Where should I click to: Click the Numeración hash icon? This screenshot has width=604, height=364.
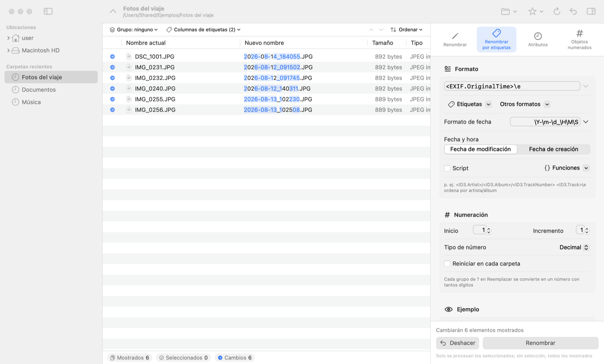tap(447, 215)
